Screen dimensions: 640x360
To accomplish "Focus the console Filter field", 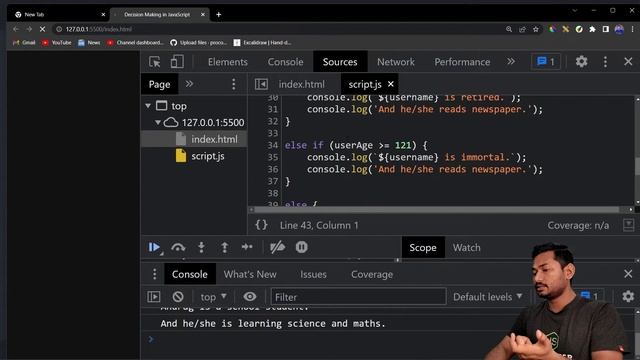I will click(x=358, y=297).
